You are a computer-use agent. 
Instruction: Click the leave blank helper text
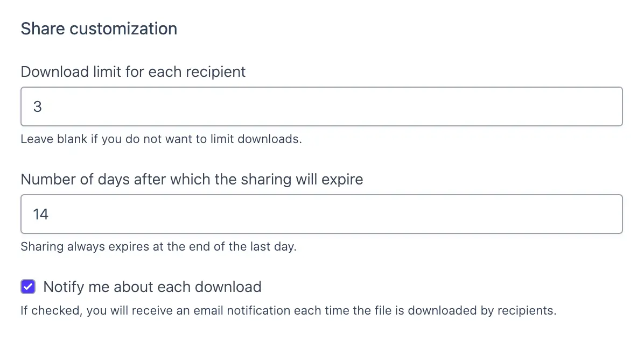click(x=160, y=139)
